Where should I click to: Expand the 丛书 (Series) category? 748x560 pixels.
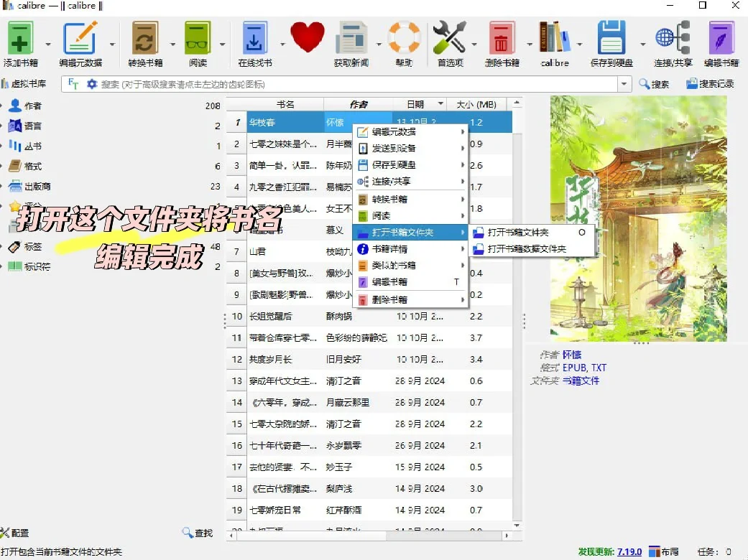tap(2, 146)
